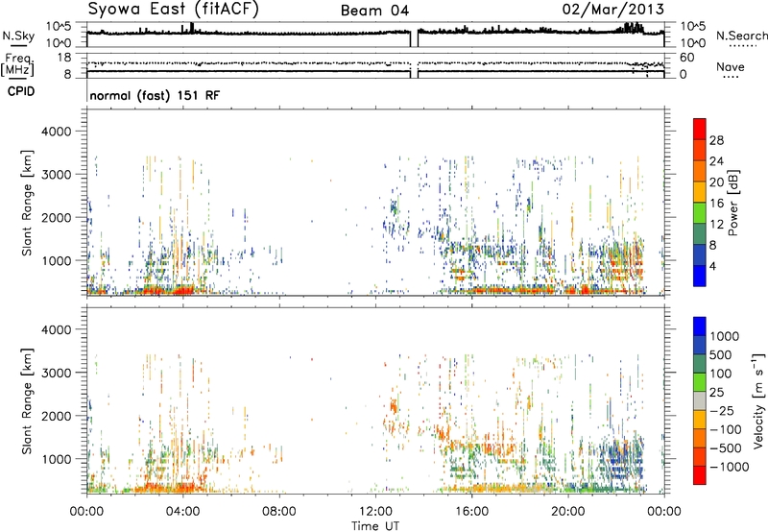Click the 08:00 time tick label
This screenshot has width=768, height=532.
coord(278,512)
